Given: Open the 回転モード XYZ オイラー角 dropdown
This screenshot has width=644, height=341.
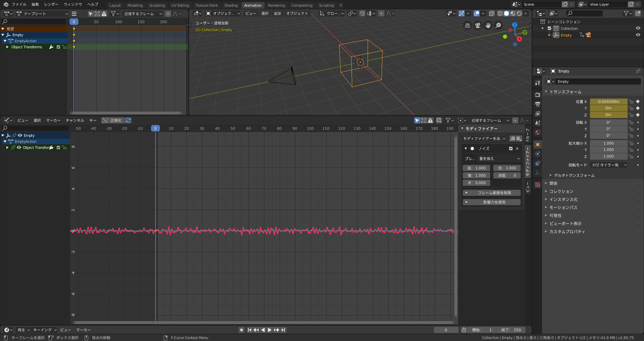Looking at the screenshot, I should pos(609,165).
